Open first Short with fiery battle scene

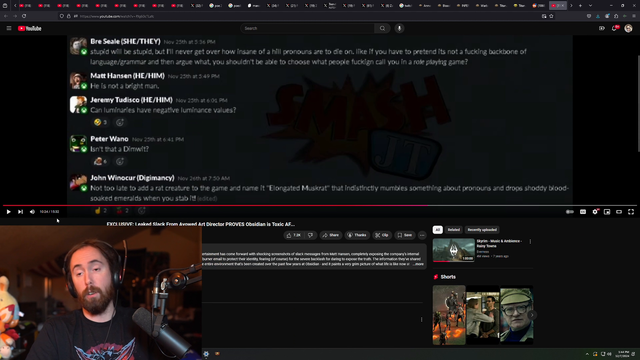click(449, 315)
